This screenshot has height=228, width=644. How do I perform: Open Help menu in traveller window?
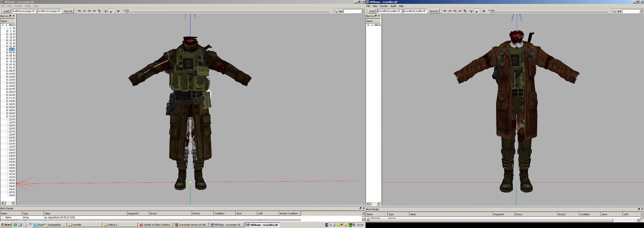[x=401, y=6]
